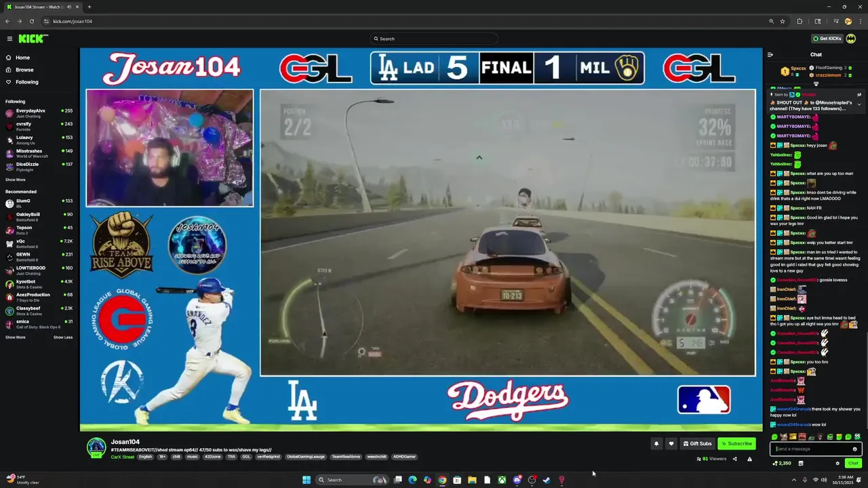Open new browser tab
Image resolution: width=868 pixels, height=488 pixels.
[x=89, y=7]
